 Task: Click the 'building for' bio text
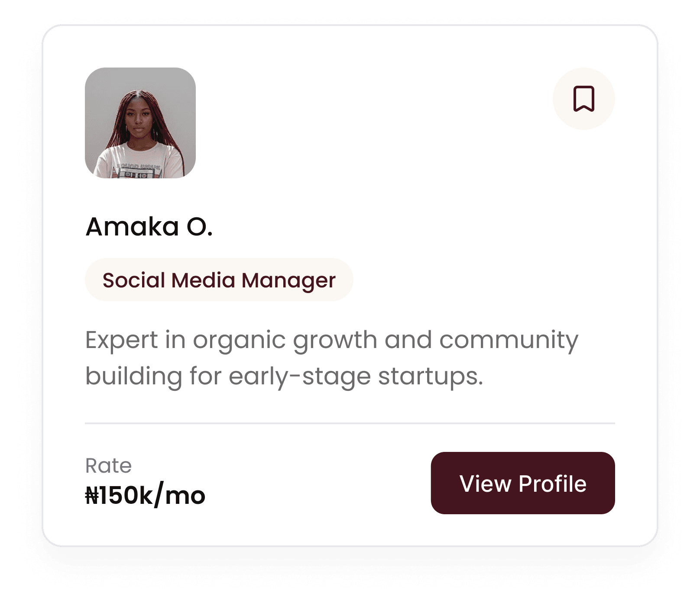[x=153, y=376]
